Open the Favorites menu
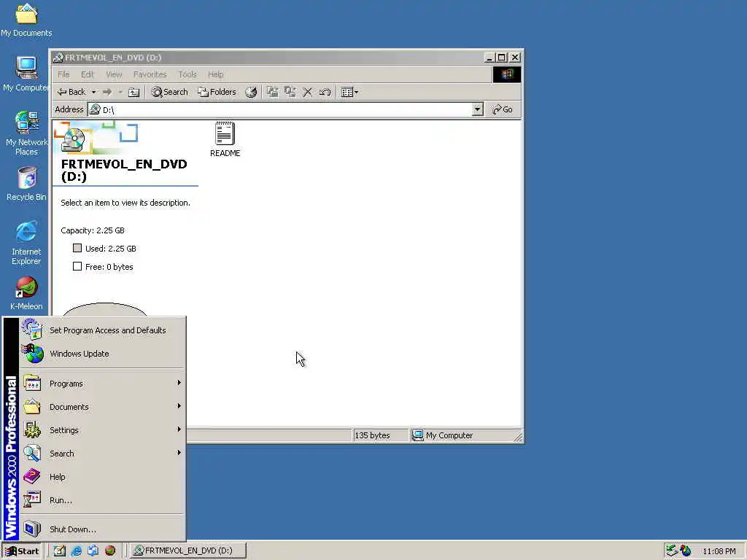The height and width of the screenshot is (560, 747). pos(150,74)
